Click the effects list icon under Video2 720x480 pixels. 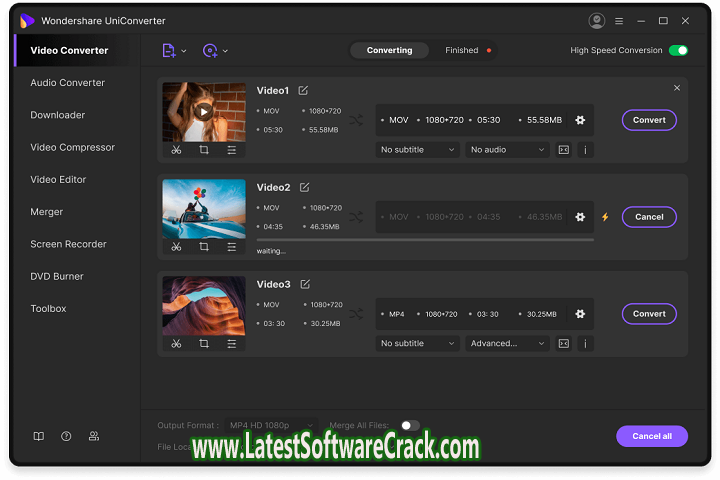coord(231,247)
